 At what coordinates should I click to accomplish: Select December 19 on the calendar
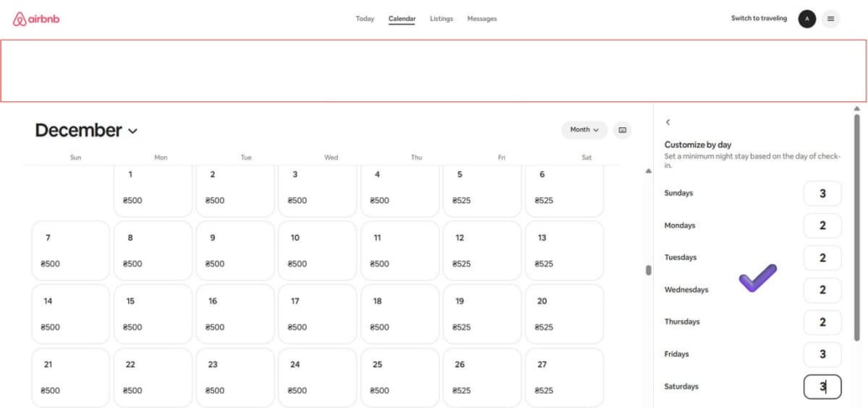pyautogui.click(x=482, y=314)
